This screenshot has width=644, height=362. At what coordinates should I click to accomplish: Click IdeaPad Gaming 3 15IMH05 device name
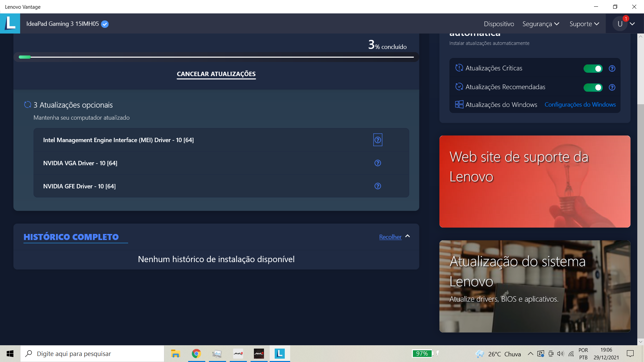pos(62,24)
